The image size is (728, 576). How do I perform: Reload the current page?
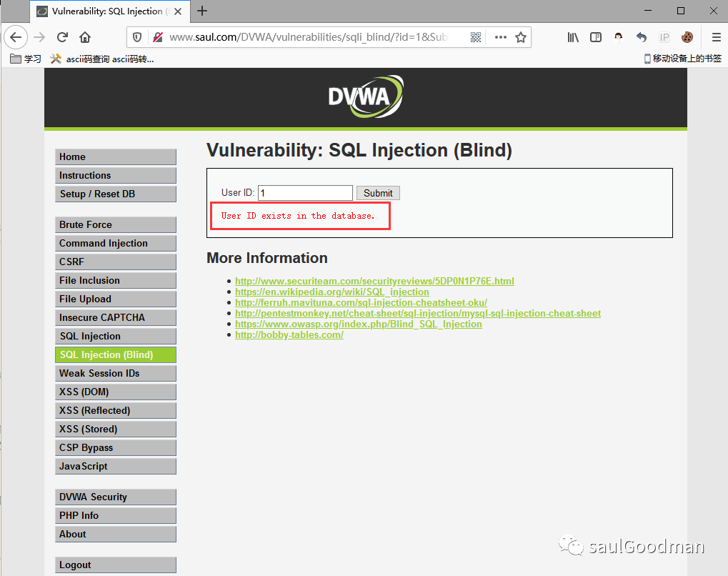click(62, 37)
